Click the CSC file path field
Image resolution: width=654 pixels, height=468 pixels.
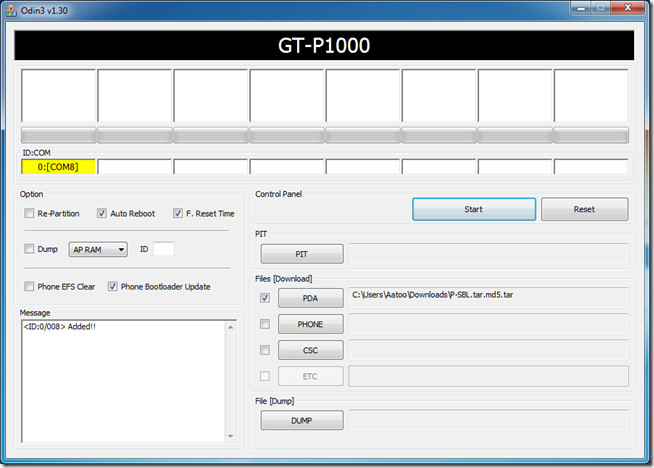pos(488,350)
